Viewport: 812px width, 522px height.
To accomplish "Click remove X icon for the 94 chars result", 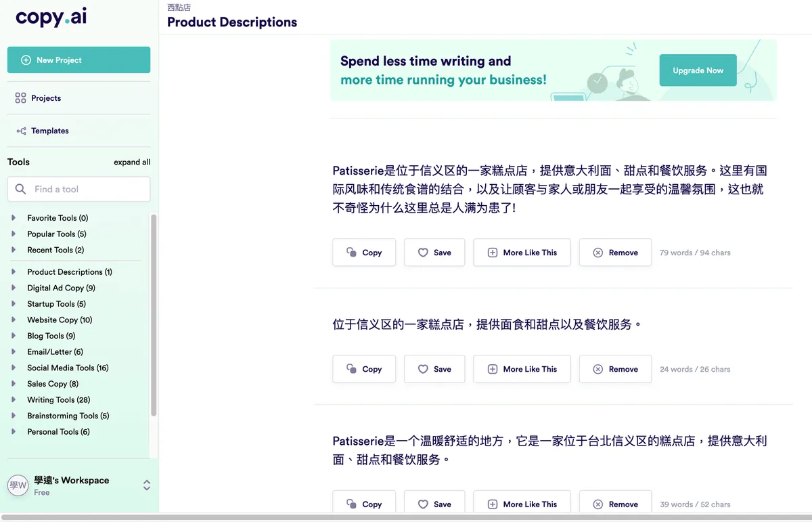I will tap(597, 253).
